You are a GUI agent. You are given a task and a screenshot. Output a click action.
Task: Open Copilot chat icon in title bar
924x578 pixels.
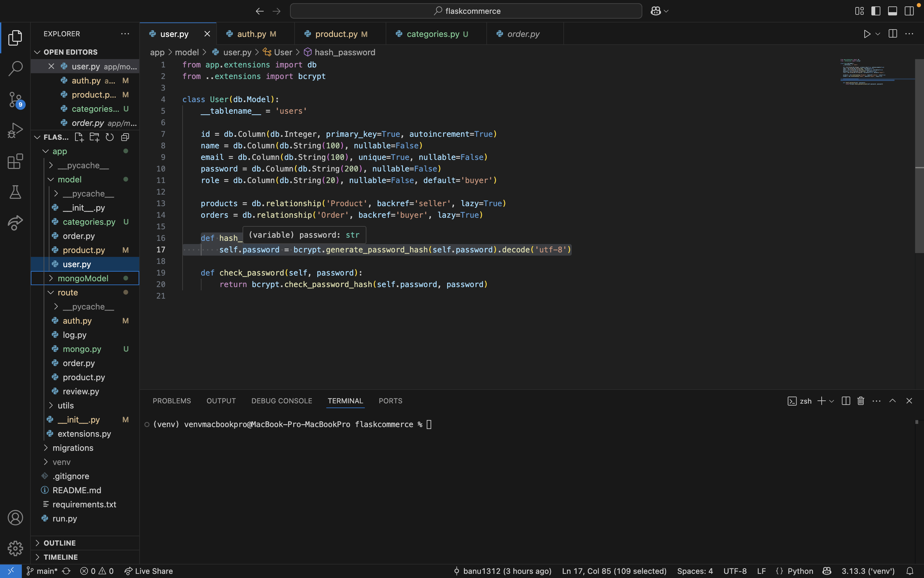[x=655, y=11]
